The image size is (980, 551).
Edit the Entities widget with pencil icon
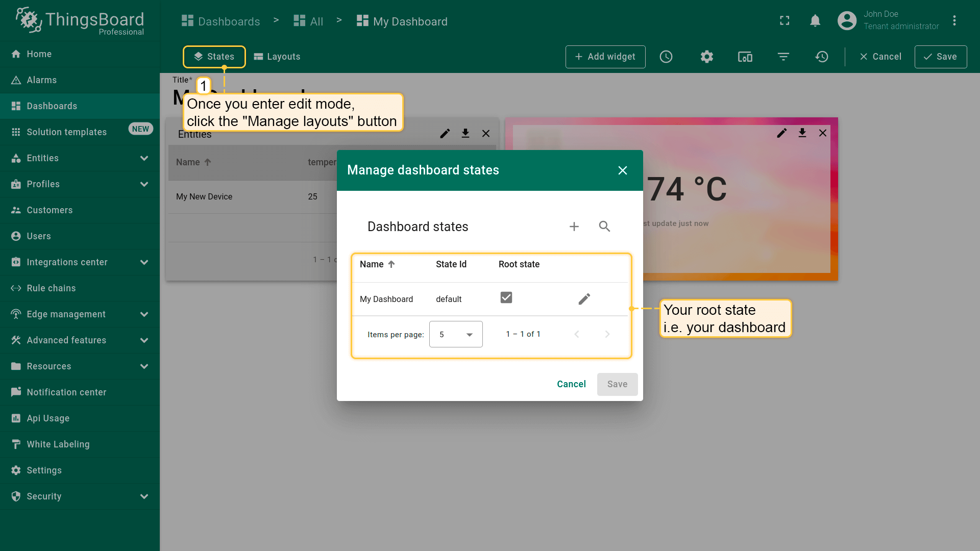445,134
